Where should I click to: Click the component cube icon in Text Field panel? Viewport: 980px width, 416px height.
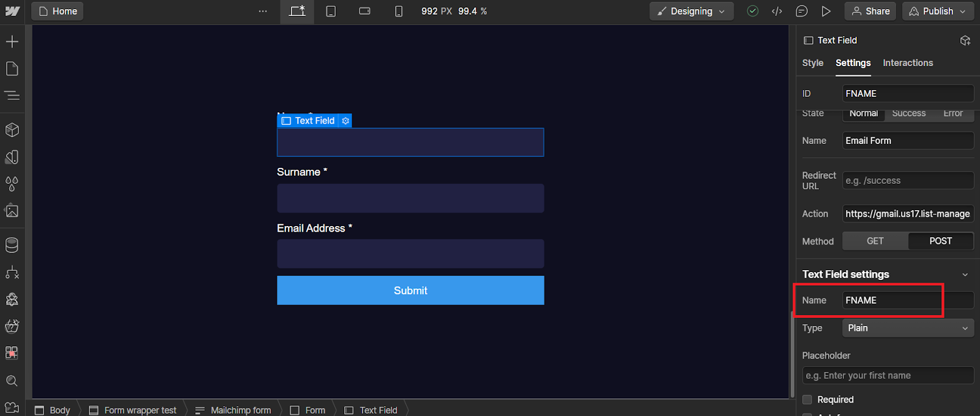click(965, 40)
